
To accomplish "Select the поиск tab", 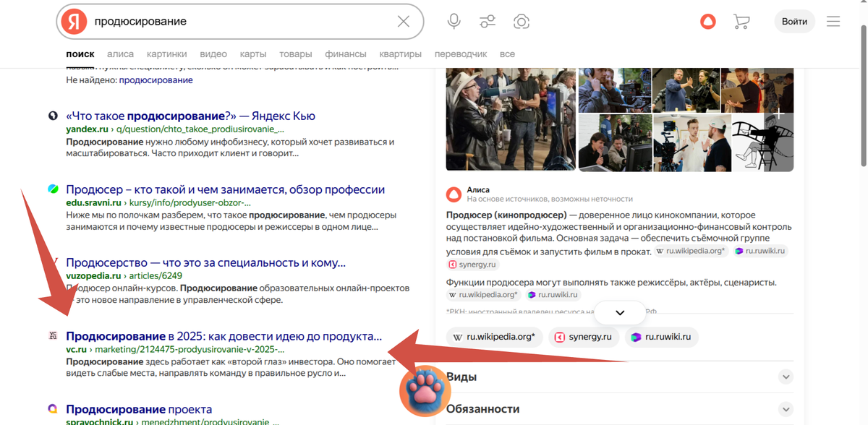I will pos(80,54).
